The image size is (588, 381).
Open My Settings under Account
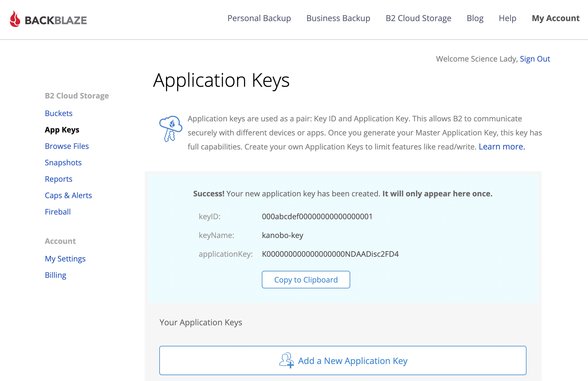[65, 258]
